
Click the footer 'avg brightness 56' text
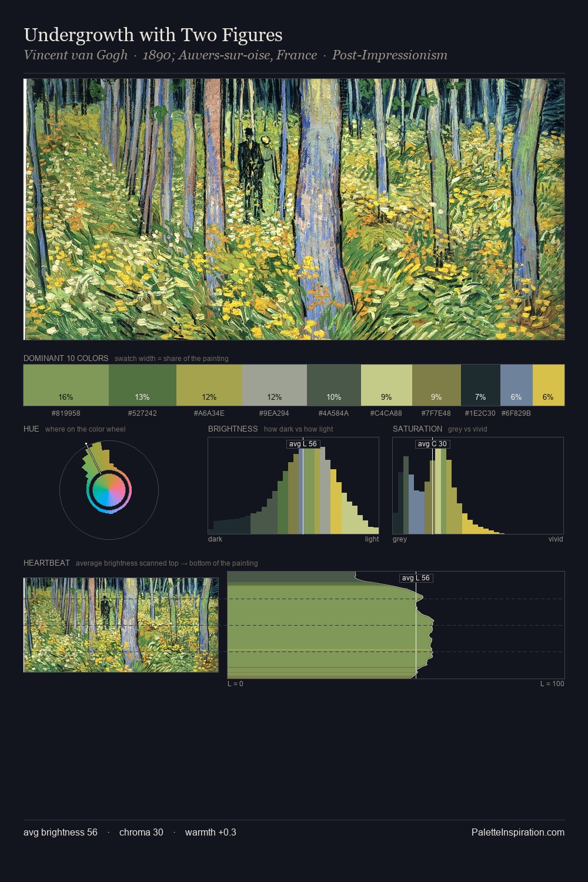pyautogui.click(x=61, y=832)
